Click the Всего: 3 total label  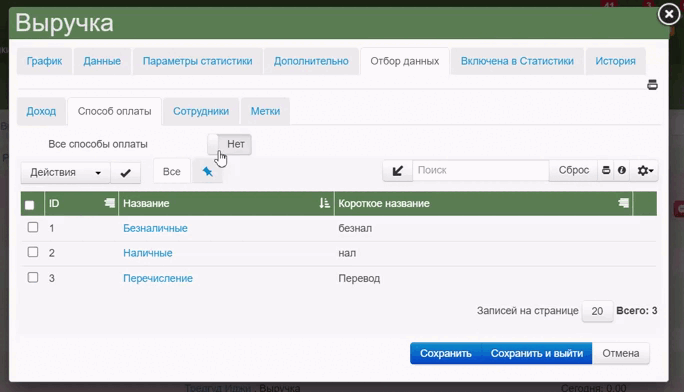coord(636,310)
